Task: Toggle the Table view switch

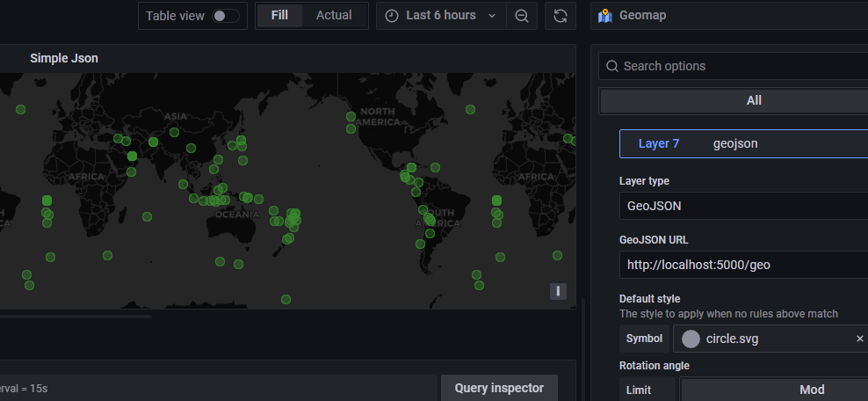Action: point(226,16)
